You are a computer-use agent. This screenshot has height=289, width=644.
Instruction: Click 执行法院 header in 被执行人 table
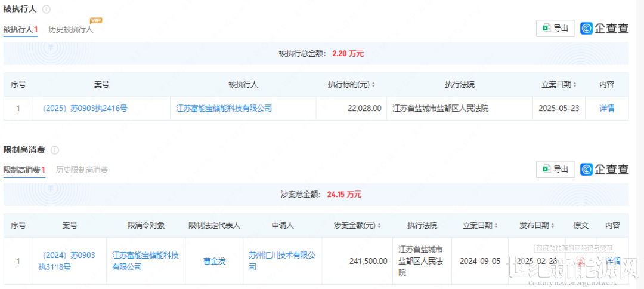pyautogui.click(x=460, y=85)
